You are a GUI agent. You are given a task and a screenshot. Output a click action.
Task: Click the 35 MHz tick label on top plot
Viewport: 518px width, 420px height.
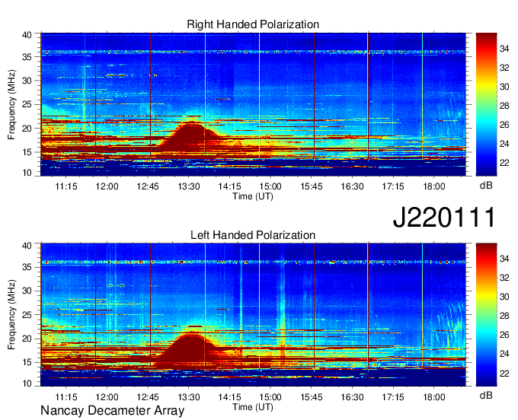click(27, 57)
